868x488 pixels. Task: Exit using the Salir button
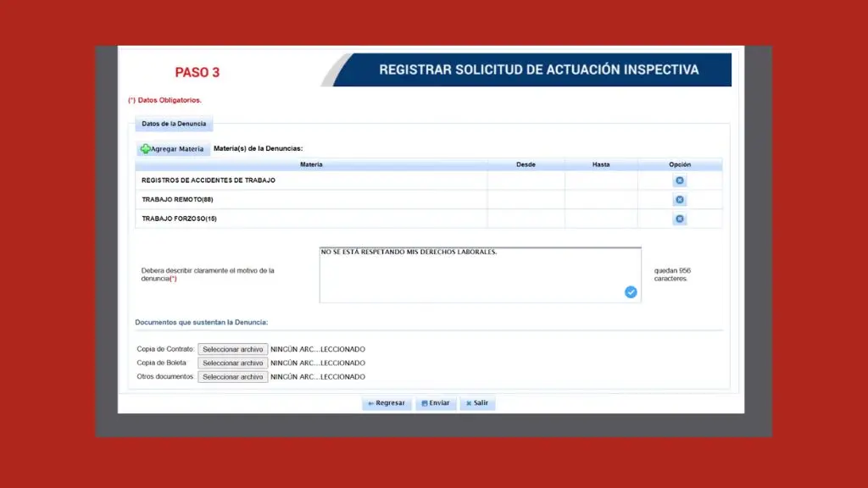(x=477, y=403)
